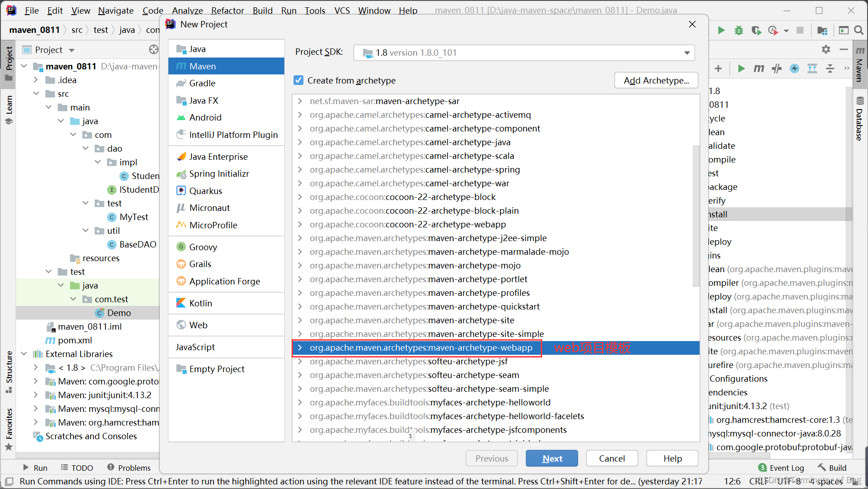Image resolution: width=868 pixels, height=489 pixels.
Task: Expand Maven: junit:junit:4.13.2 library node
Action: click(x=36, y=395)
